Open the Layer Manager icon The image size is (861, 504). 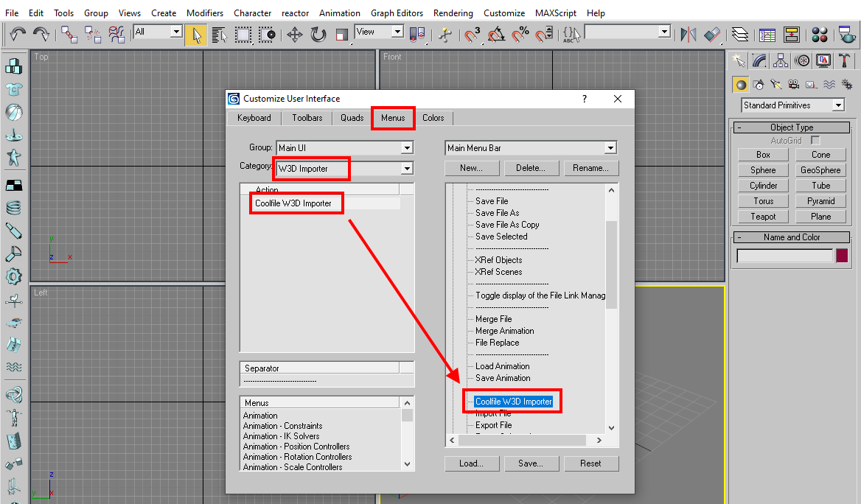pyautogui.click(x=739, y=35)
